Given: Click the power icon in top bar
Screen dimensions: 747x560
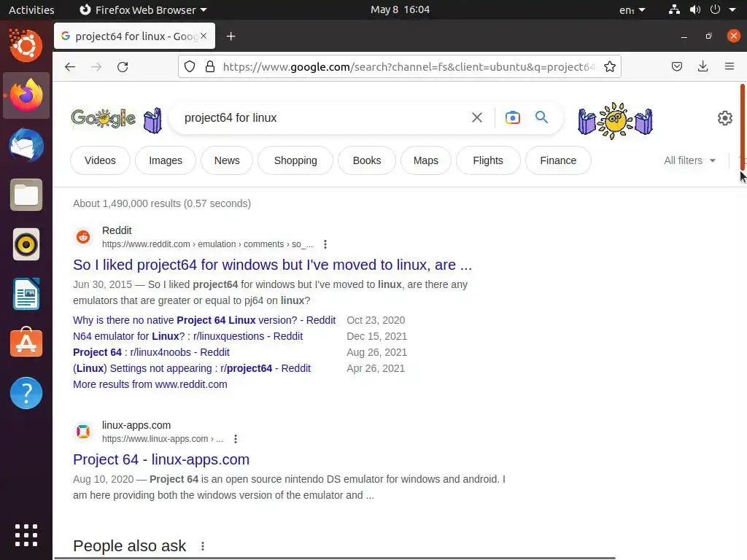Looking at the screenshot, I should [x=715, y=9].
